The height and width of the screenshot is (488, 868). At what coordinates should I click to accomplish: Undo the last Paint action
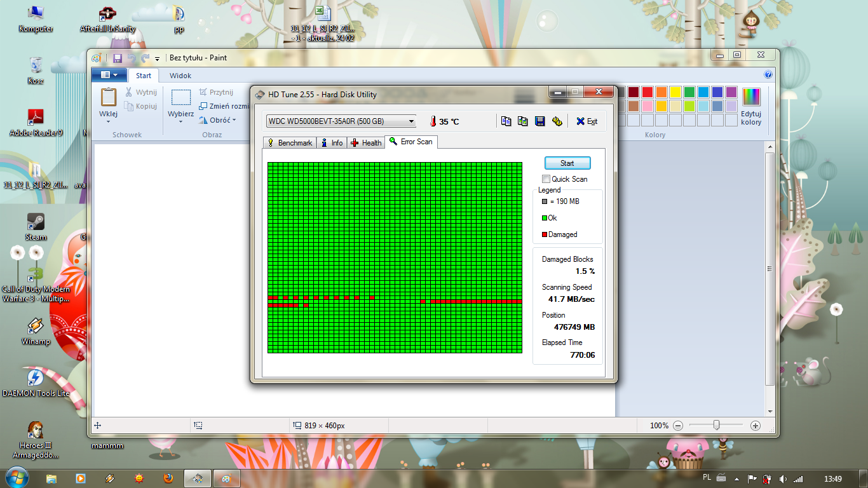click(x=132, y=58)
